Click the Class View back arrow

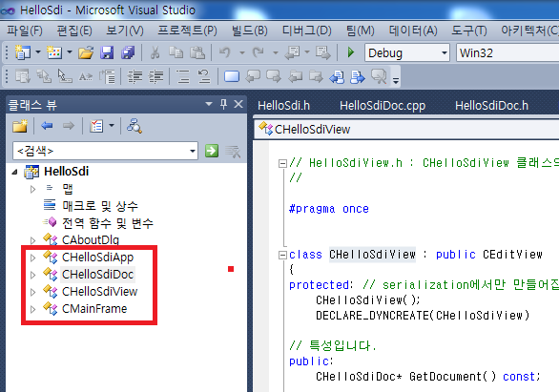pos(47,126)
